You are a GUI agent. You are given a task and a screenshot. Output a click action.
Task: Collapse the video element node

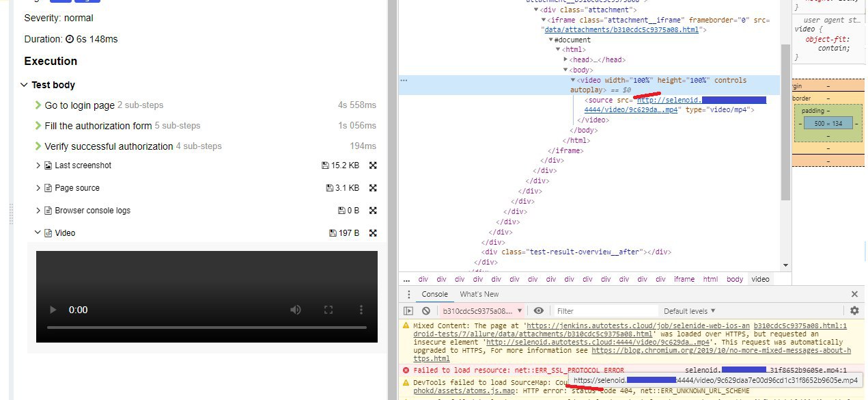(x=573, y=81)
